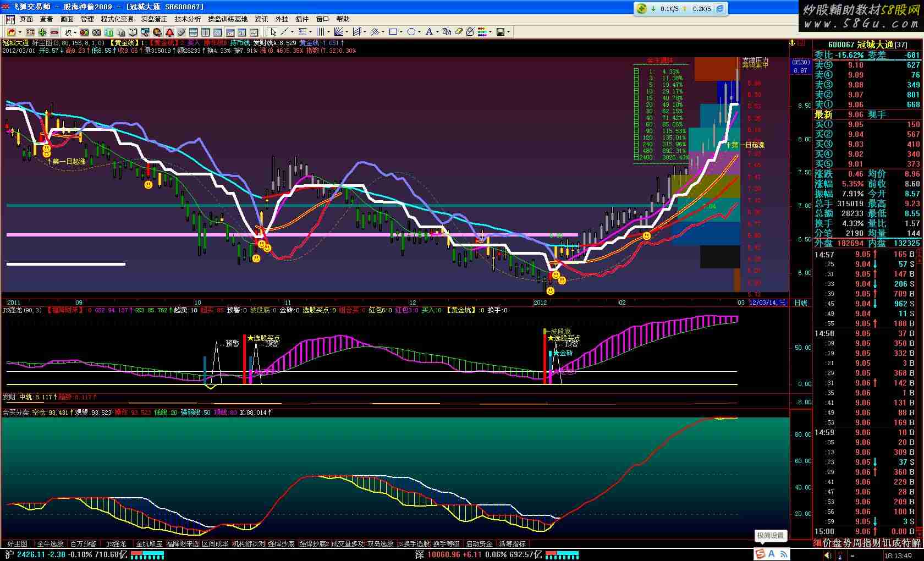Switch to the 区间成本 indicator tab
This screenshot has width=924, height=561.
click(215, 544)
